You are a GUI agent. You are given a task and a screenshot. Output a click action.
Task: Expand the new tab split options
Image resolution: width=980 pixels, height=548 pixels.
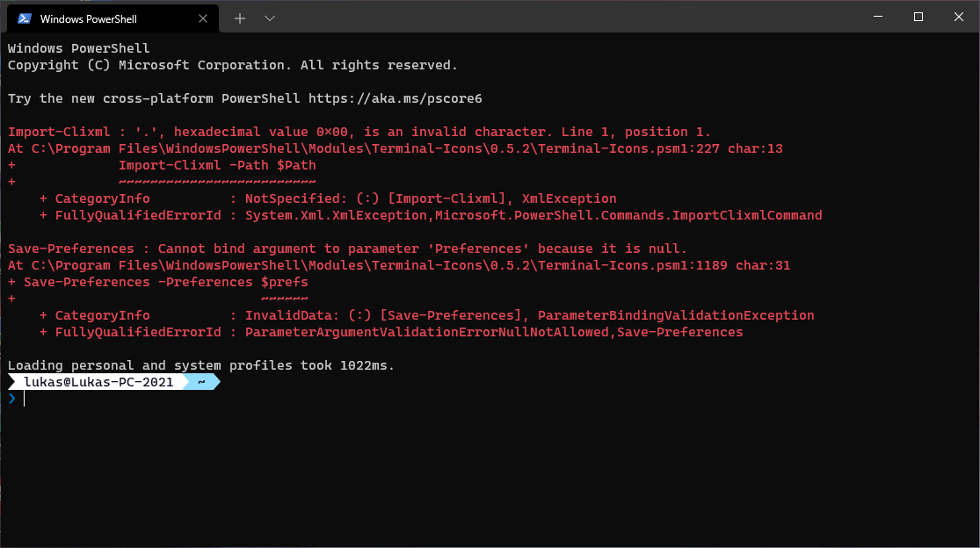269,18
